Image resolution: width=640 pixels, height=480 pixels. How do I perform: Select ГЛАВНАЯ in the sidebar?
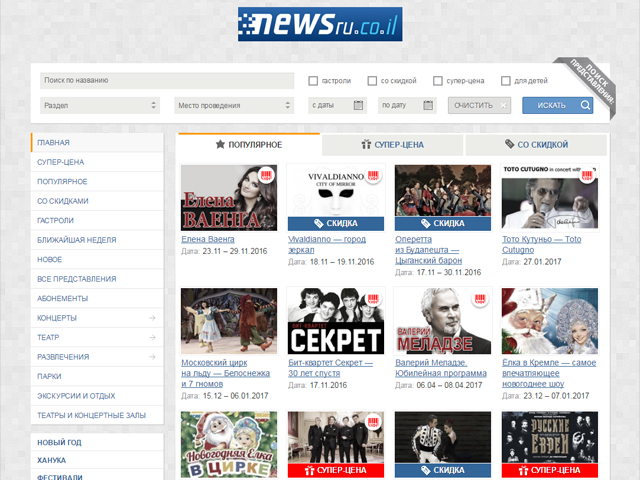[x=97, y=142]
